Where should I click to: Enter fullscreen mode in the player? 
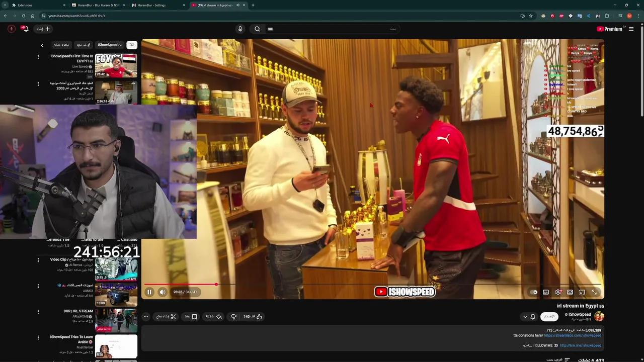point(594,292)
